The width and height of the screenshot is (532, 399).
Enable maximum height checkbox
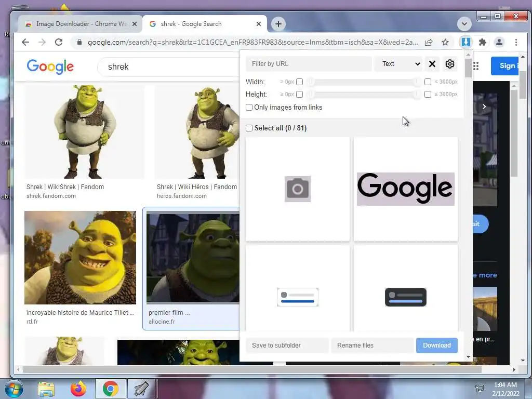428,95
